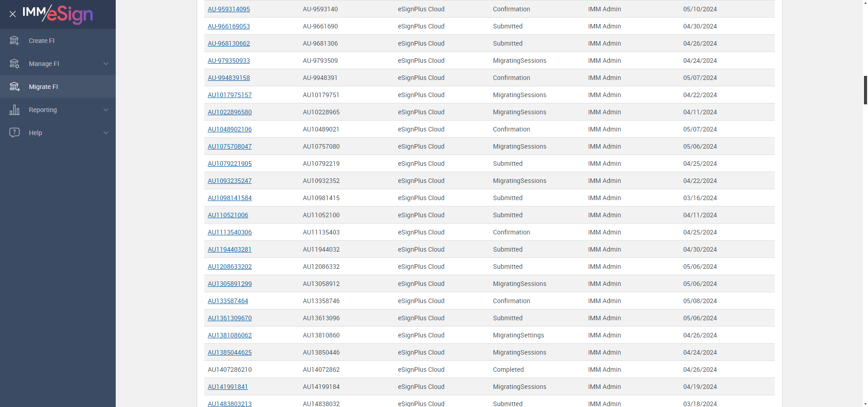Click the 05/10/2024 date cell
This screenshot has height=407, width=868.
[x=700, y=9]
